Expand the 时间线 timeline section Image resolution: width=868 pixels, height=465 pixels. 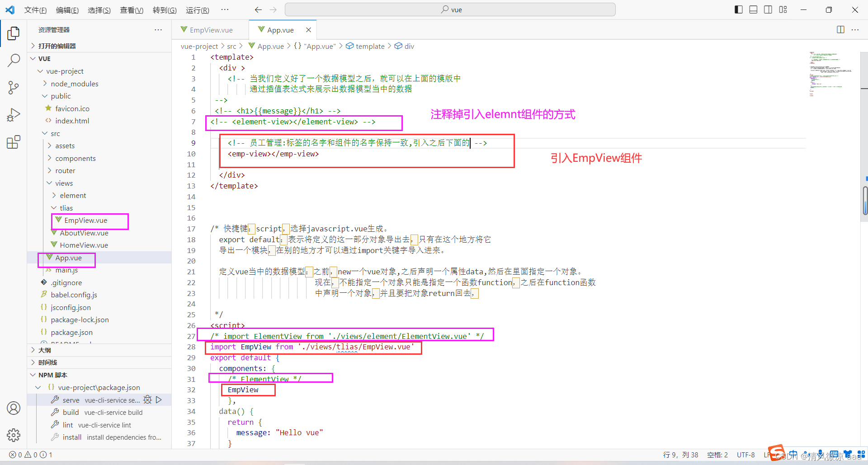(99, 362)
